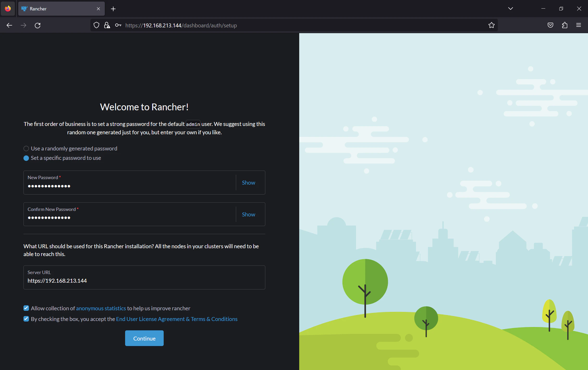This screenshot has width=588, height=370.
Task: Choose 'Set a specific password to use'
Action: [x=62, y=158]
